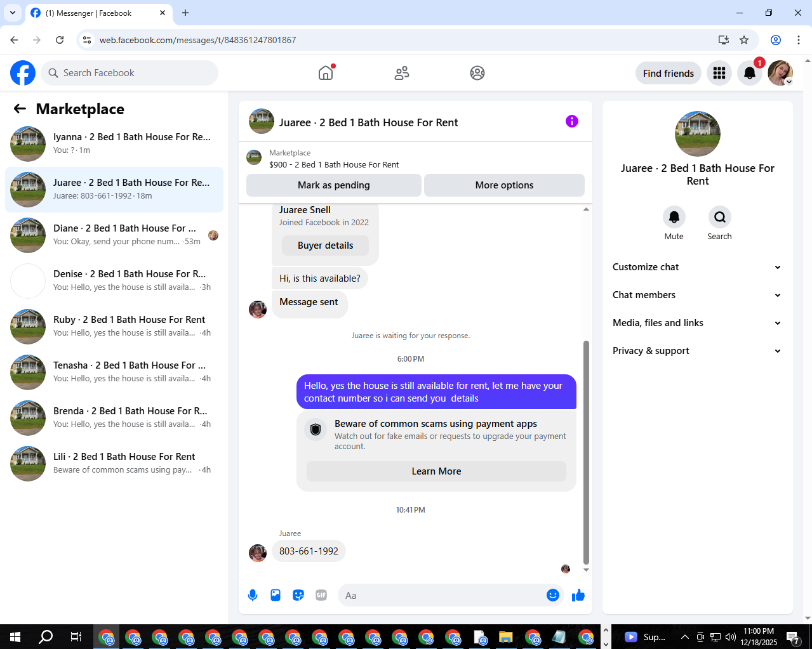
Task: Open Chrome three-dot menu
Action: pyautogui.click(x=799, y=40)
